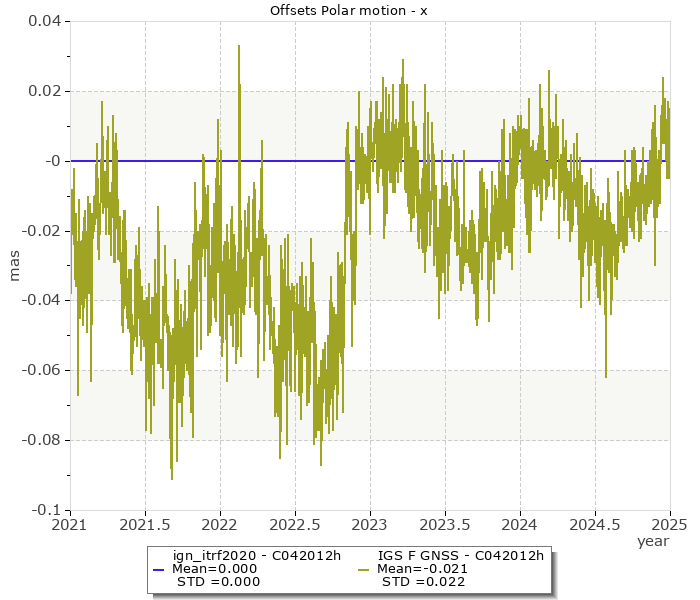The image size is (700, 600).
Task: Click the -0.1 y-axis tick label
Action: click(46, 510)
